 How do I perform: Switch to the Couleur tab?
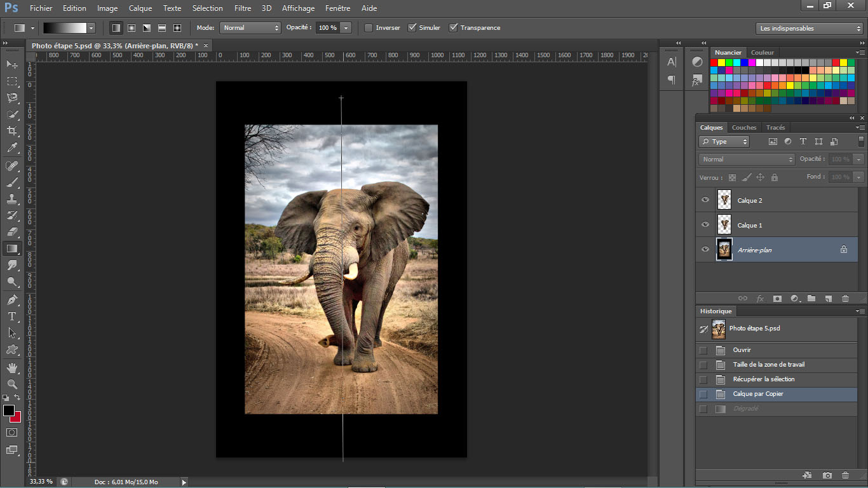pos(763,53)
